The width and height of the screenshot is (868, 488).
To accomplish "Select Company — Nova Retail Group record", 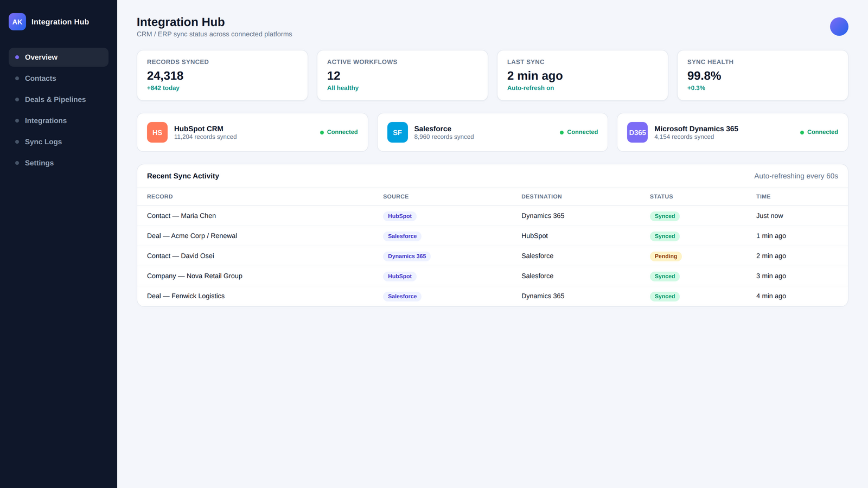I will pyautogui.click(x=195, y=276).
